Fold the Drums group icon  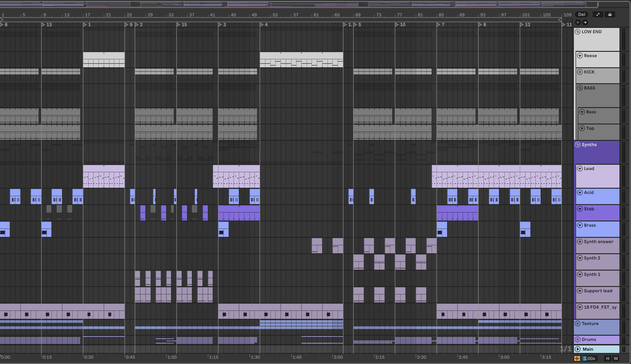point(577,339)
